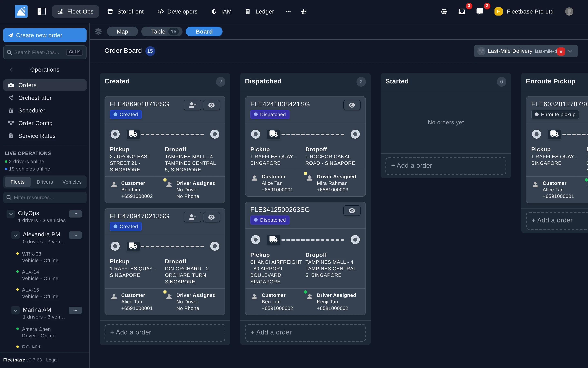Image resolution: width=588 pixels, height=368 pixels.
Task: Focus the Search Fleet-Ops field
Action: (45, 52)
